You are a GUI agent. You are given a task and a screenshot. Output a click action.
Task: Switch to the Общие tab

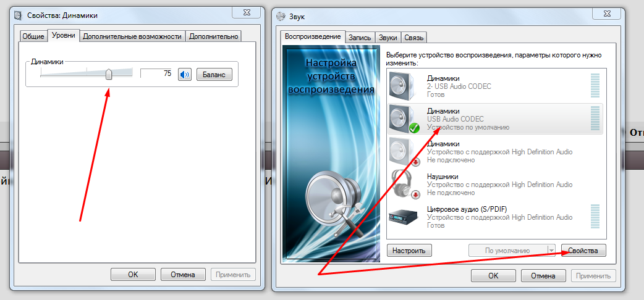[33, 36]
